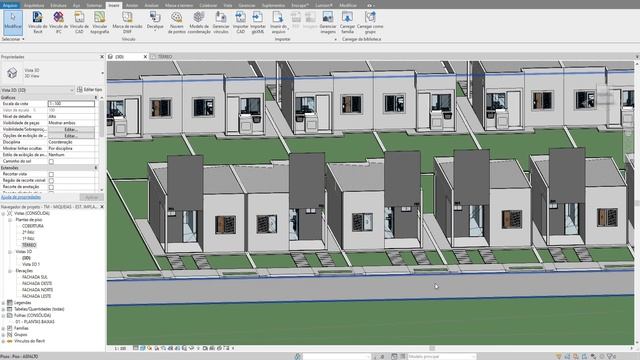This screenshot has width=640, height=360.
Task: Open the type selector dropdown arrow
Action: [x=102, y=73]
